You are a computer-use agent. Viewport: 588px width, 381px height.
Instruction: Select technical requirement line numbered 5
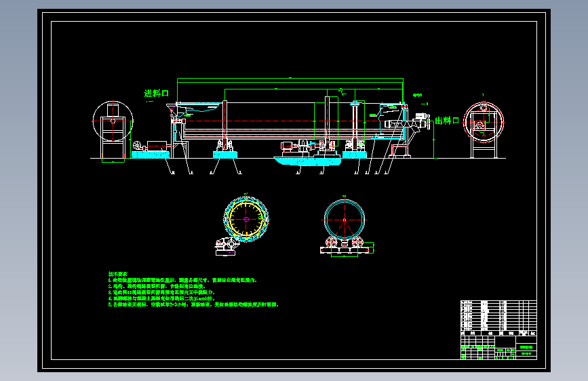[x=193, y=304]
